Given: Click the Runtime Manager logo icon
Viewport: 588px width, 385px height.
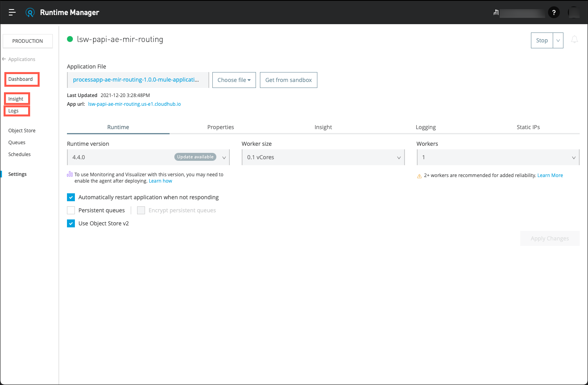Looking at the screenshot, I should [x=30, y=13].
